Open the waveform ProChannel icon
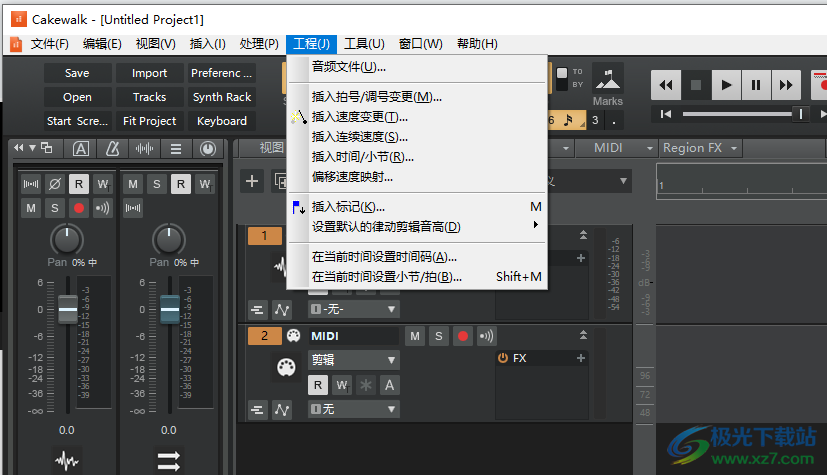The image size is (827, 475). (144, 149)
